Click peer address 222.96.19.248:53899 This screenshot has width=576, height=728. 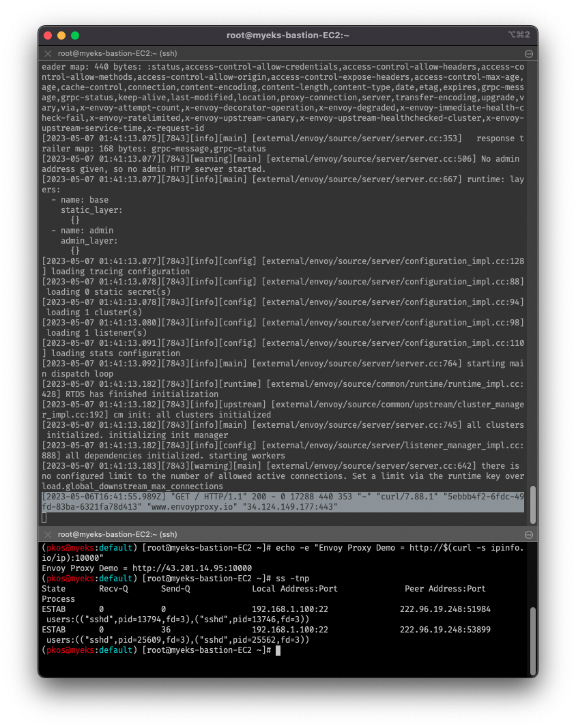(x=445, y=630)
